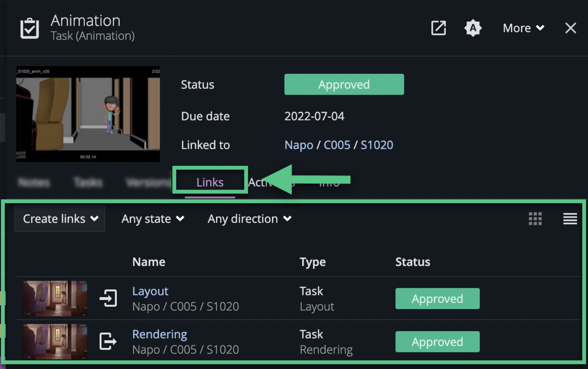Open the Rendering task link

[x=160, y=334]
